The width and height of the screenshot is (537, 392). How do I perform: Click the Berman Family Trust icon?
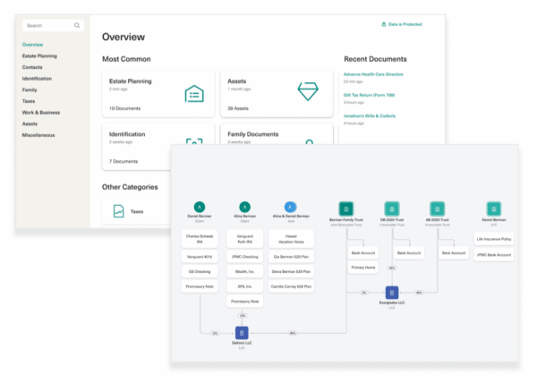(345, 207)
